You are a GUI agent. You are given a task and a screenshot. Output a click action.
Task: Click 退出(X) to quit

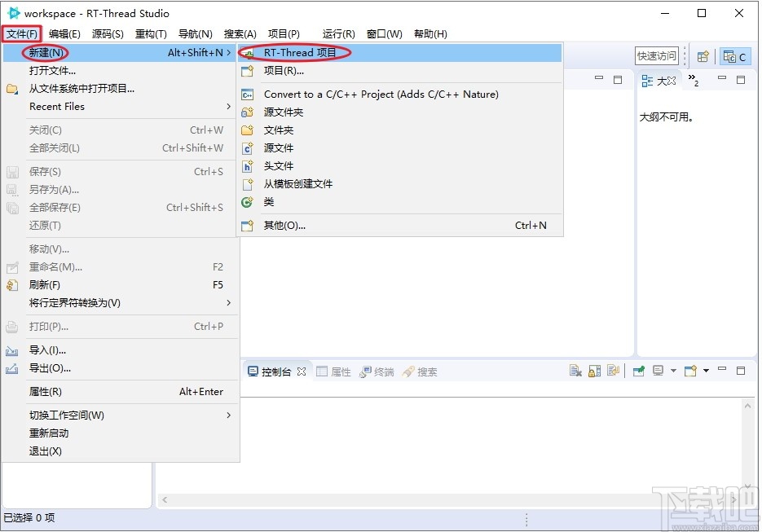point(120,451)
